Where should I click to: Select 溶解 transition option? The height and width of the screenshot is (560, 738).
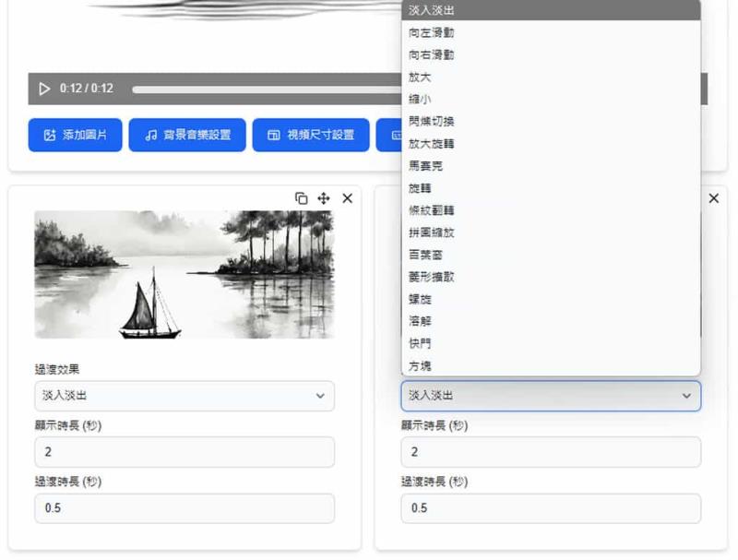551,321
